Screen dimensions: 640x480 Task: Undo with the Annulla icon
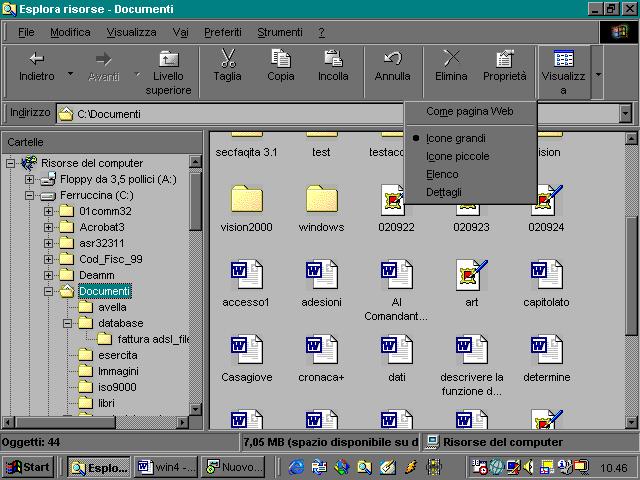pos(393,58)
